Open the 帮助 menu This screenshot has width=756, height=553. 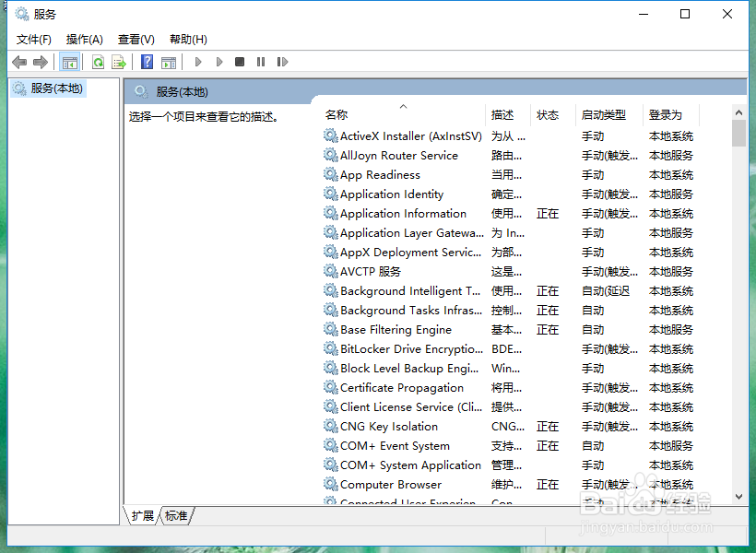point(186,39)
